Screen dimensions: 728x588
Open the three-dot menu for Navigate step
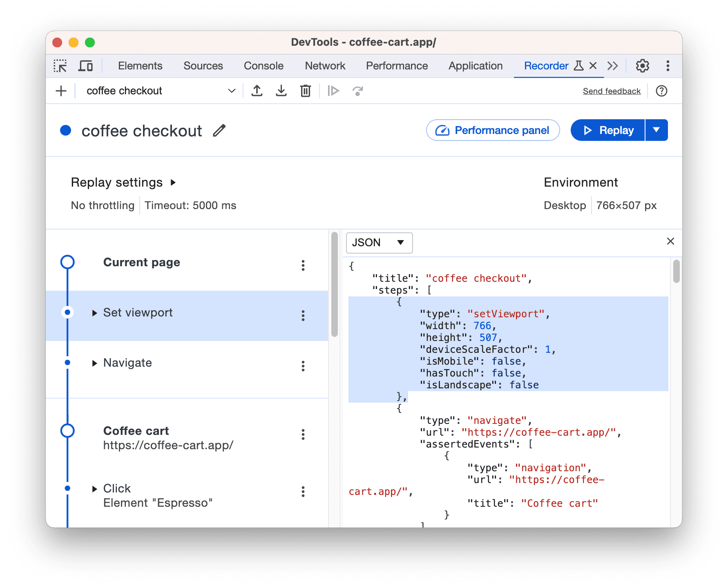click(x=303, y=366)
